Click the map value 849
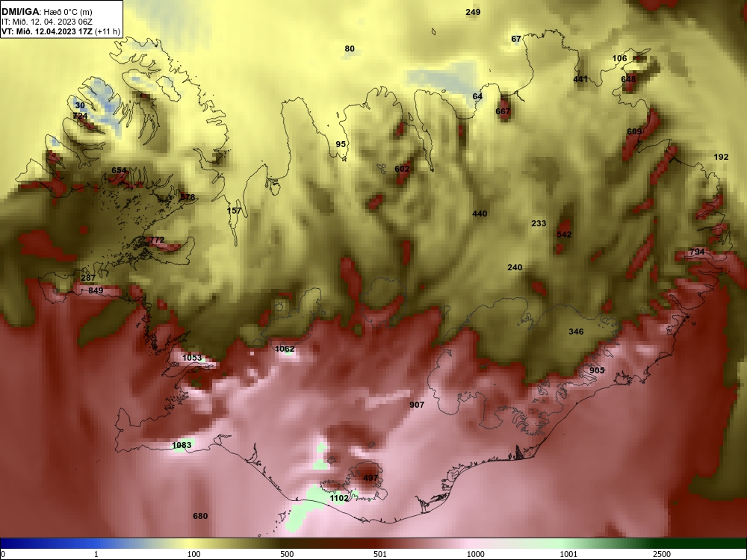Image resolution: width=747 pixels, height=560 pixels. coord(96,290)
